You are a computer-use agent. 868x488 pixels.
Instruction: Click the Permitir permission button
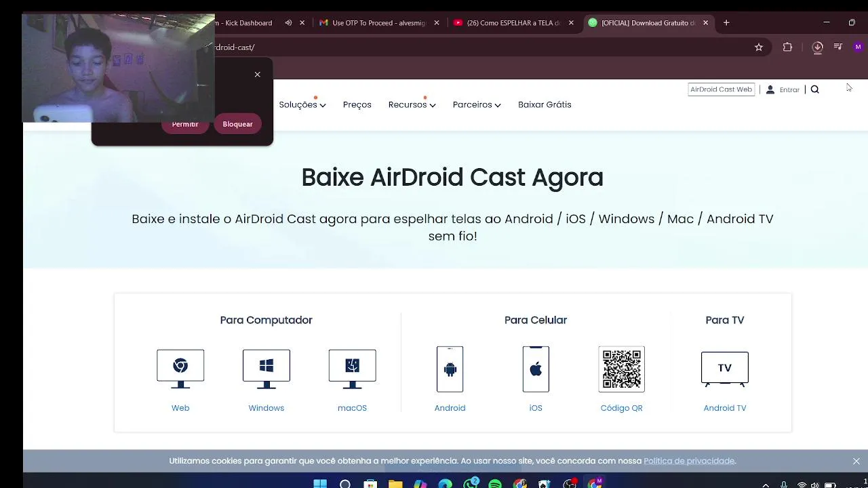pyautogui.click(x=185, y=124)
